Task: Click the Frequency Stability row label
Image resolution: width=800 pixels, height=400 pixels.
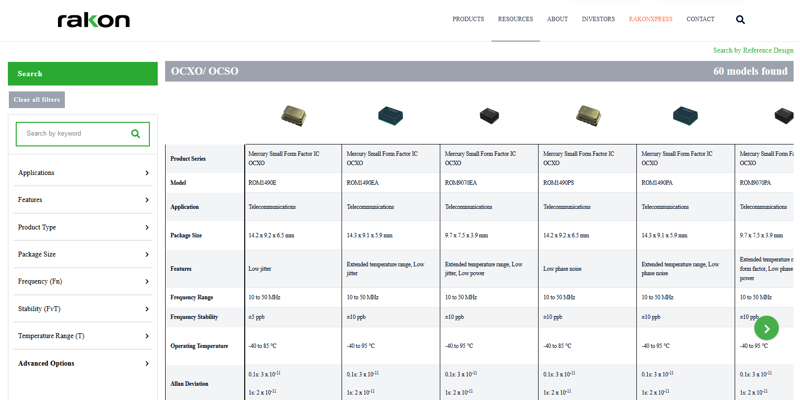Action: pyautogui.click(x=194, y=317)
